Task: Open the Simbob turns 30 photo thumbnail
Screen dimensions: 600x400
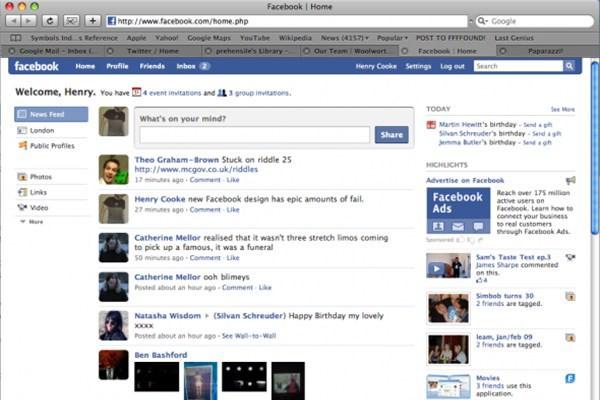Action: 448,309
